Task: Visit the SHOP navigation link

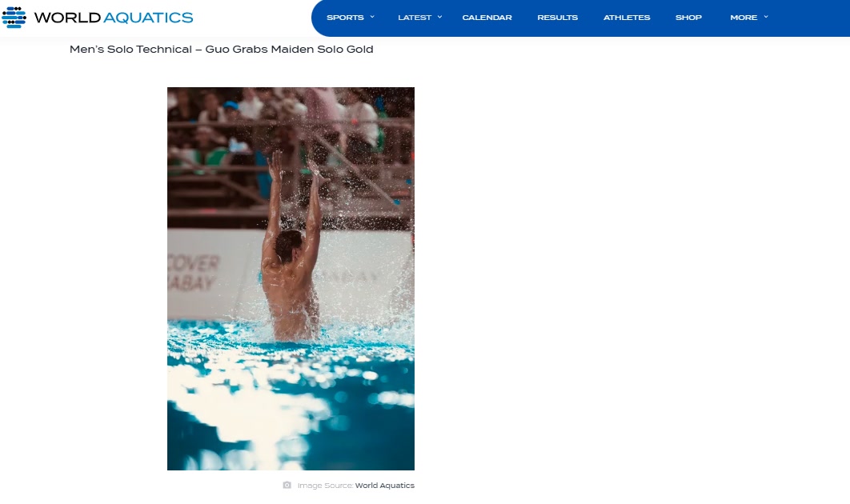Action: click(688, 18)
